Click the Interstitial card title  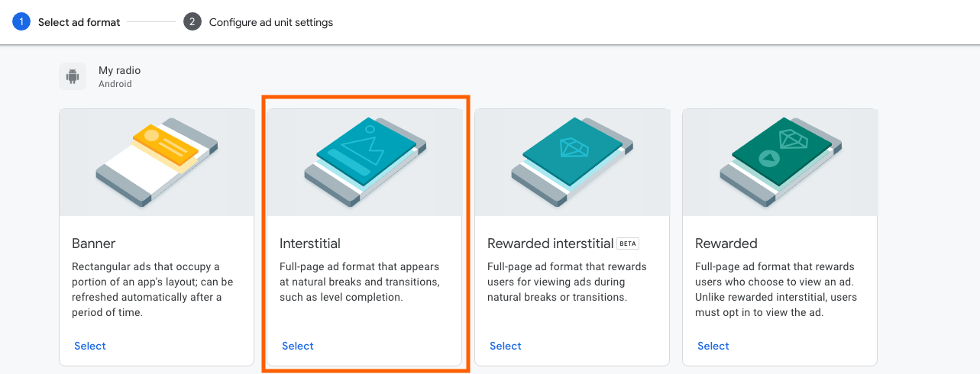coord(310,243)
